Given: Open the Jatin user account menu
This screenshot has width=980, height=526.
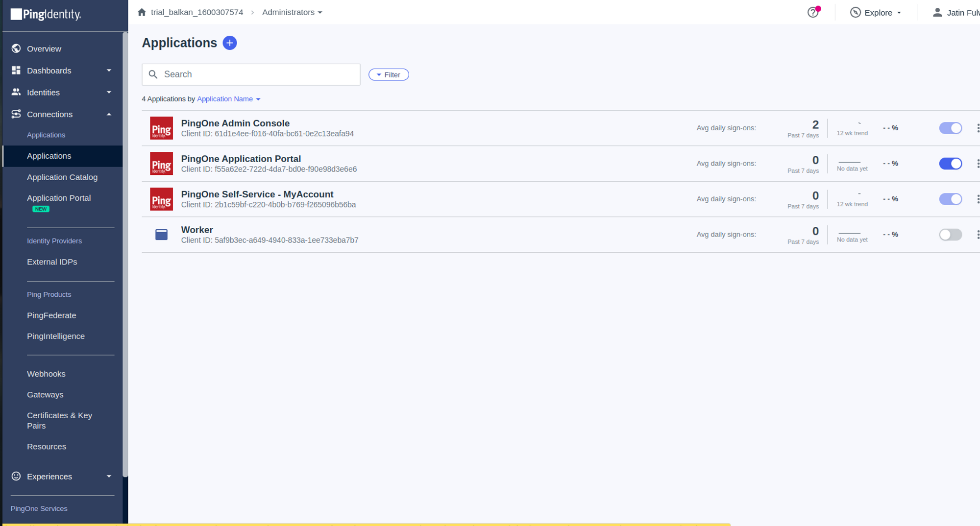Looking at the screenshot, I should coord(956,13).
